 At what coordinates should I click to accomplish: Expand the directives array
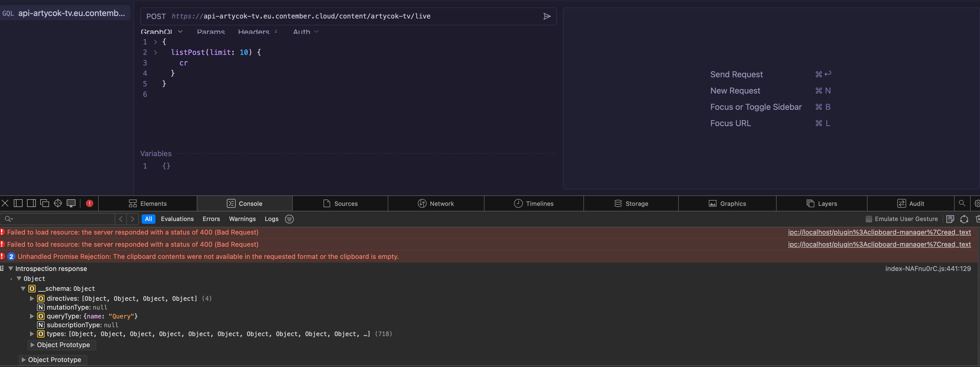[32, 298]
